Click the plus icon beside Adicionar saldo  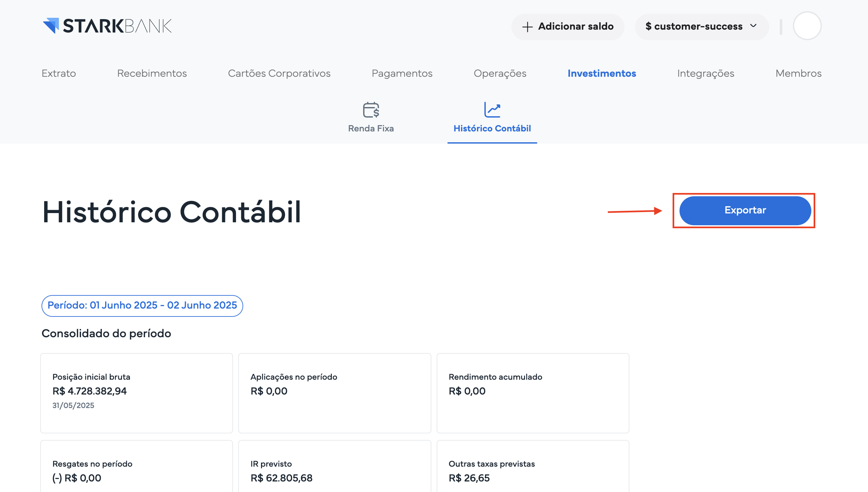527,27
